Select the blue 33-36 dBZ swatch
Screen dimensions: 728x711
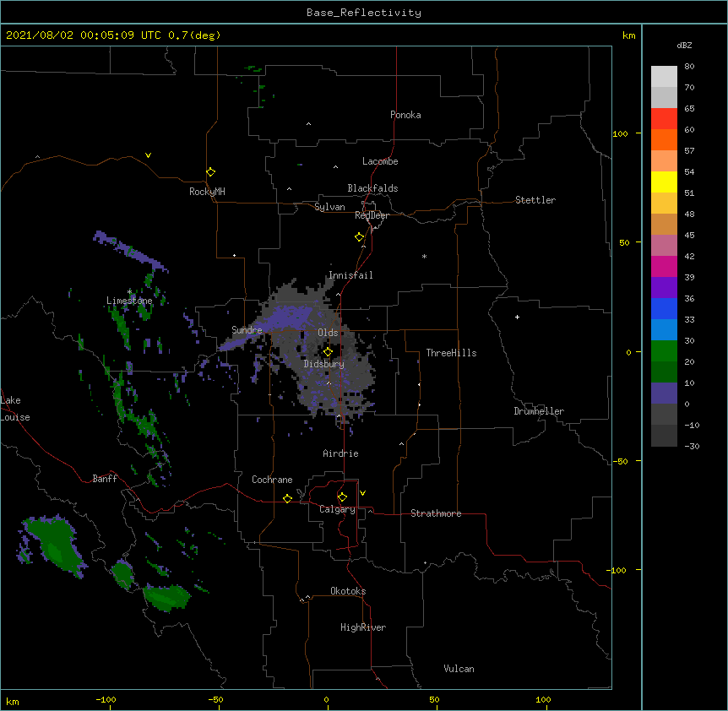(664, 308)
